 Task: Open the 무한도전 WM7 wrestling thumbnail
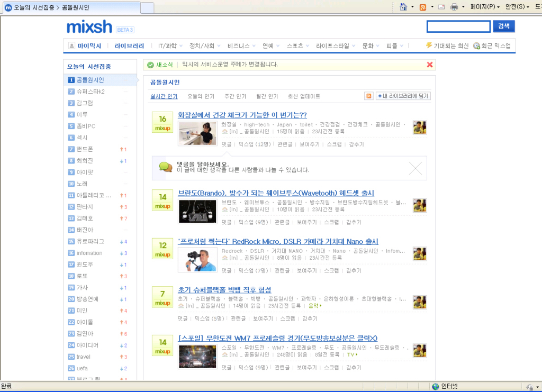(x=197, y=357)
